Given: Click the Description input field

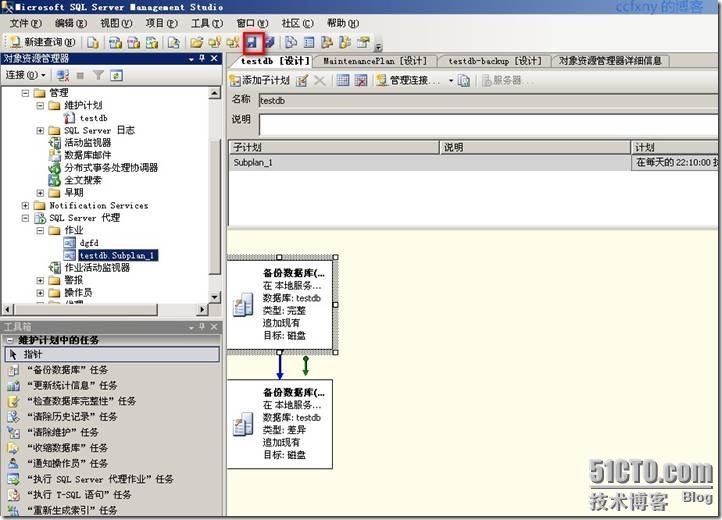Looking at the screenshot, I should 488,124.
